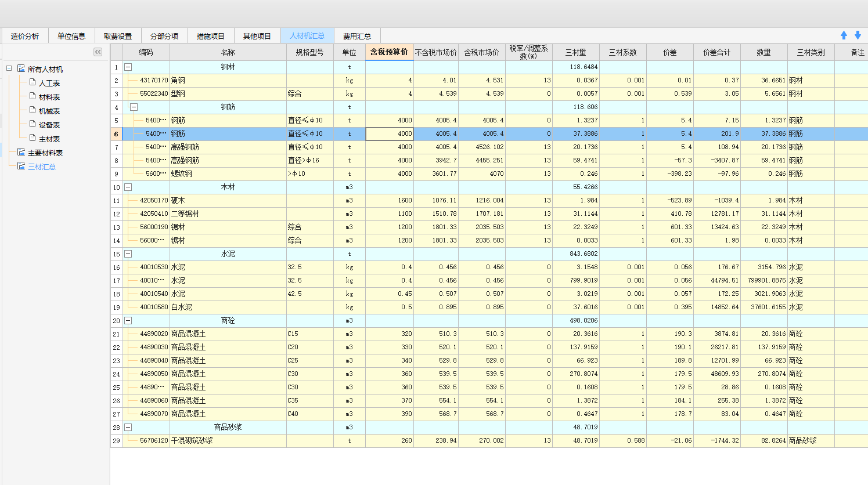The image size is (868, 485).
Task: Click the 干混砌筑砂浆 name cell
Action: pyautogui.click(x=228, y=441)
